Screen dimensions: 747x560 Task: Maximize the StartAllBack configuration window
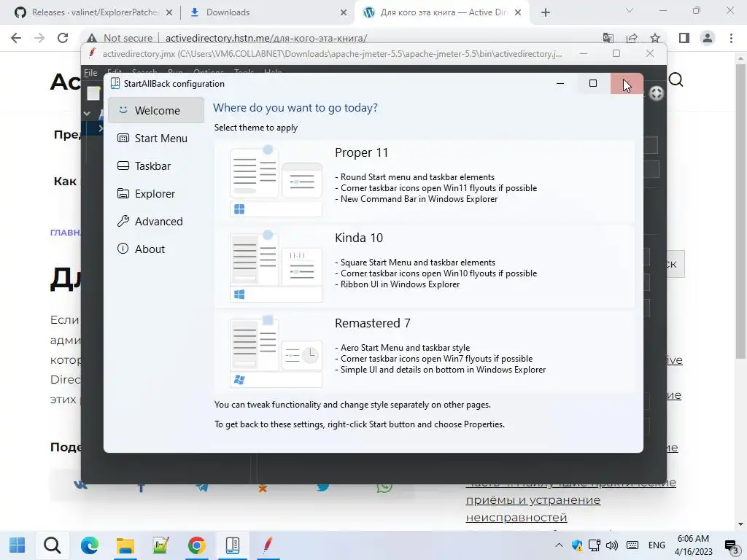point(593,83)
